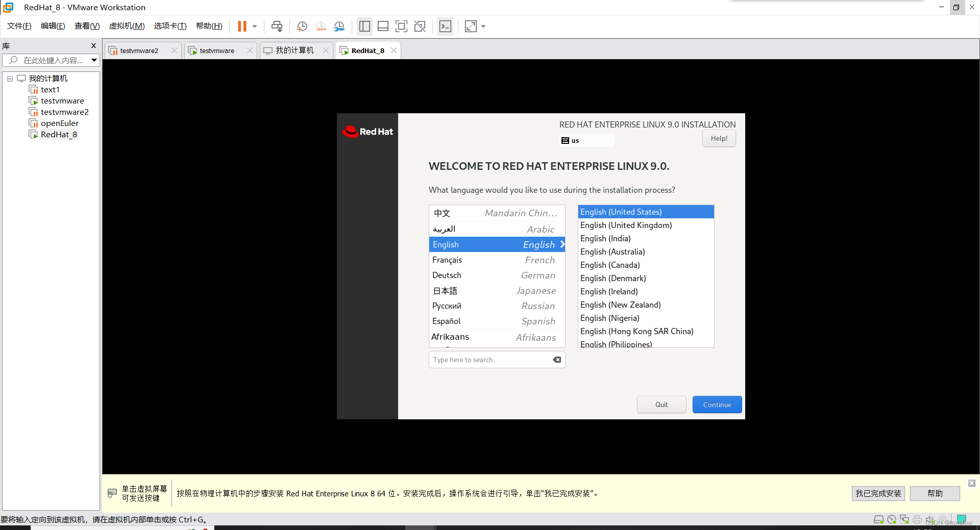Select 日本語 Japanese language
Screen dimensions: 980x530
point(497,290)
